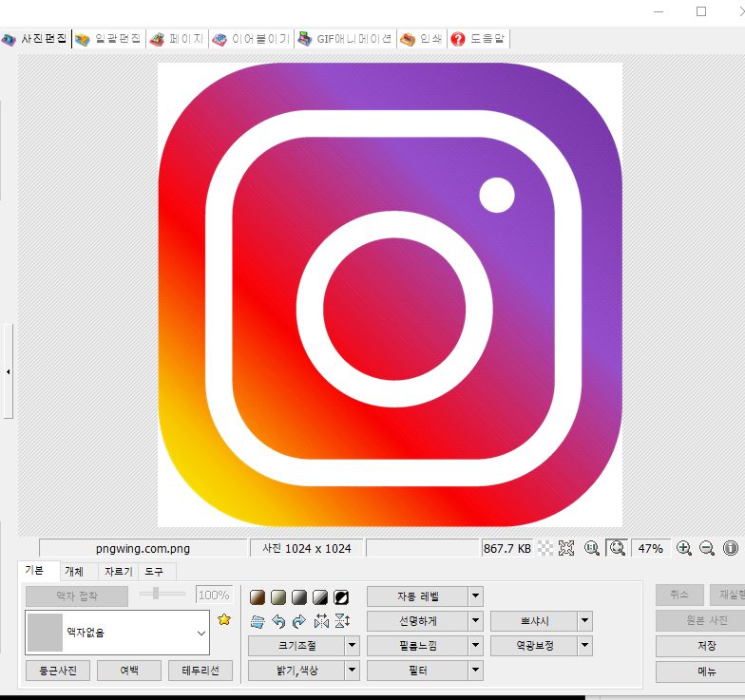Image resolution: width=745 pixels, height=700 pixels.
Task: Click the 역광보정 backlight button
Action: (534, 646)
